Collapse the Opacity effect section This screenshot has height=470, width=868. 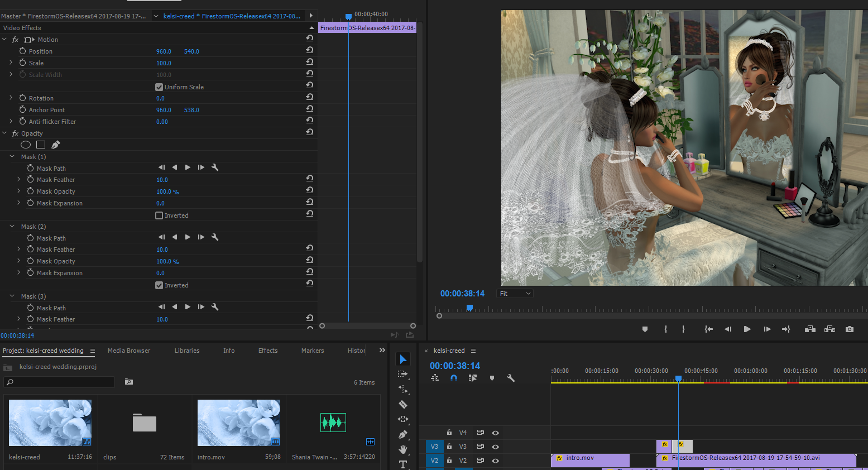pos(4,133)
